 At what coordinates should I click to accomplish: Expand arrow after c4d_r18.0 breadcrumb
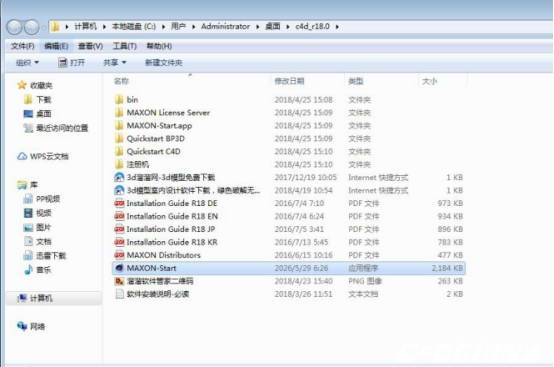point(337,27)
